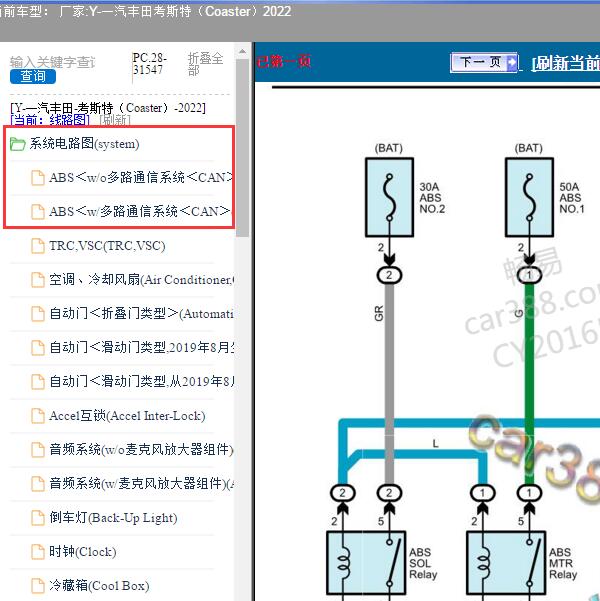Open 音频系统 w/o 麦克风放大器组件 entry
This screenshot has width=600, height=601.
141,450
